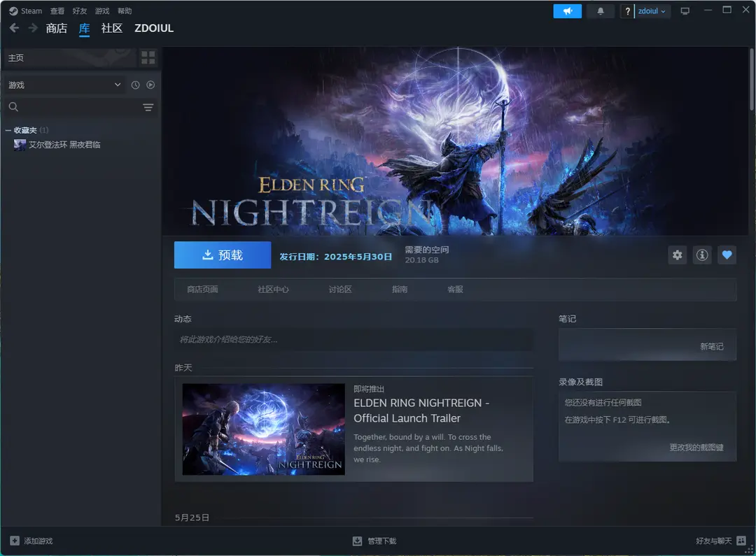Image resolution: width=756 pixels, height=556 pixels.
Task: Go forward with the right arrow
Action: point(33,29)
